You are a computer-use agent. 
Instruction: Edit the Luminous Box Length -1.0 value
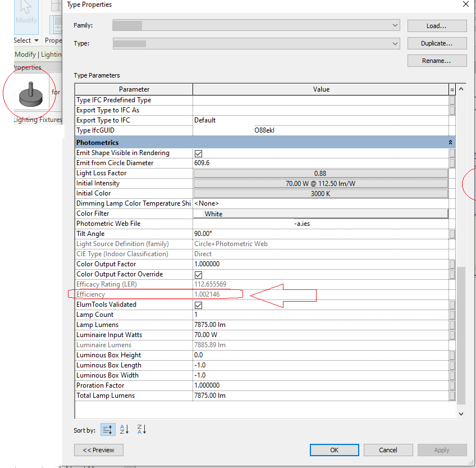[321, 365]
